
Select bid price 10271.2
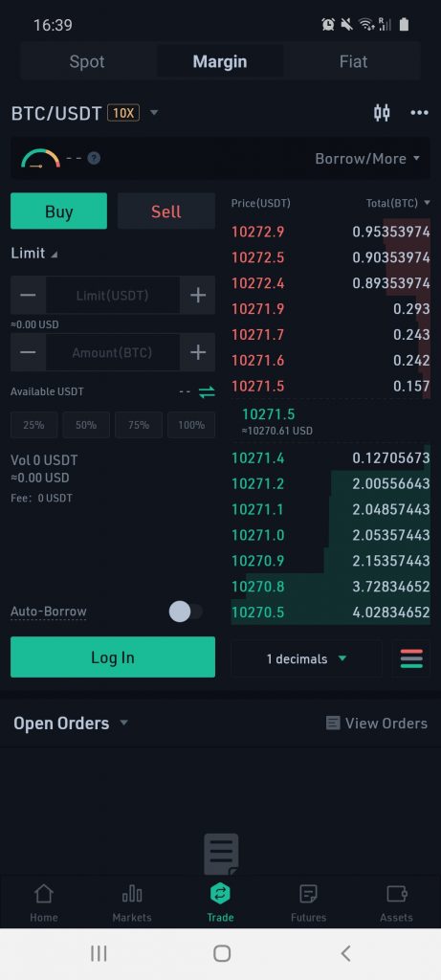pos(258,483)
